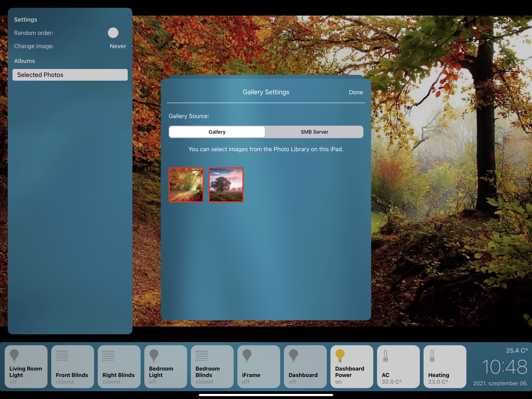The height and width of the screenshot is (399, 532).
Task: Click the Gallery Source: label
Action: pyautogui.click(x=189, y=116)
